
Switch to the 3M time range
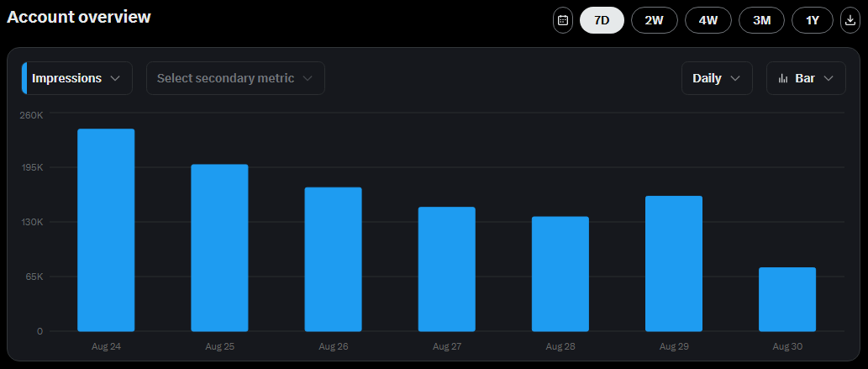(x=762, y=20)
